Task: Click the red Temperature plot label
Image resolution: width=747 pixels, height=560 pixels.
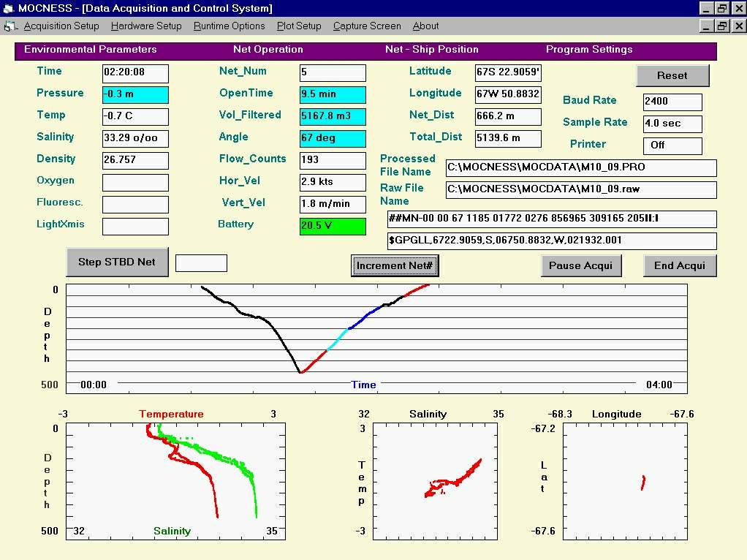Action: click(172, 415)
